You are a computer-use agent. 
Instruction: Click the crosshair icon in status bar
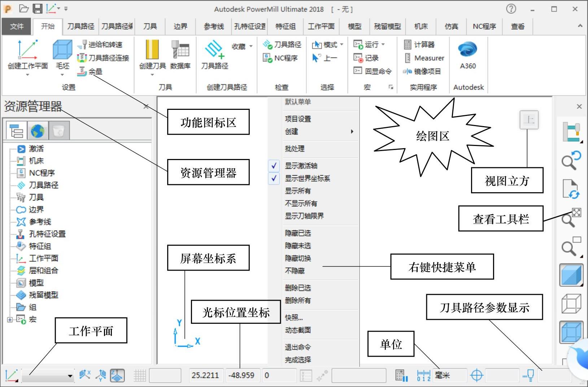(476, 375)
